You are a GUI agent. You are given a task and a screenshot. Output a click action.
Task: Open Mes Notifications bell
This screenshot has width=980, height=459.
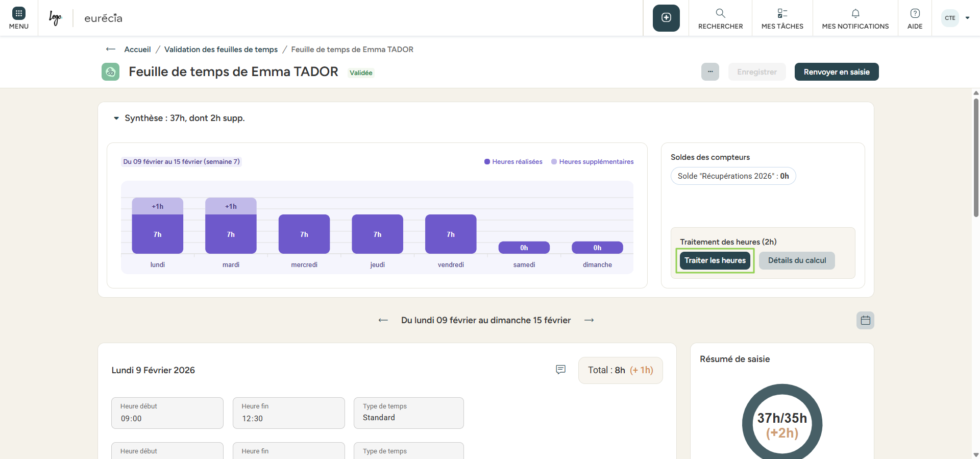pos(855,18)
